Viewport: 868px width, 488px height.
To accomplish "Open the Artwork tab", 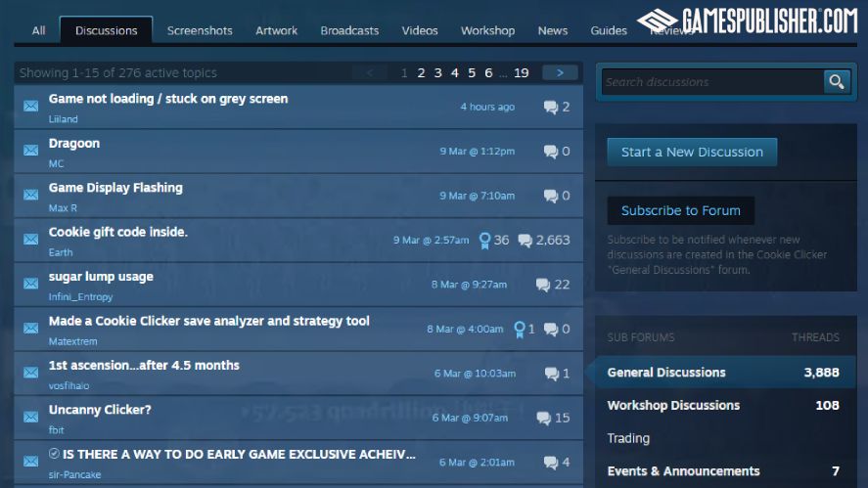I will click(276, 30).
